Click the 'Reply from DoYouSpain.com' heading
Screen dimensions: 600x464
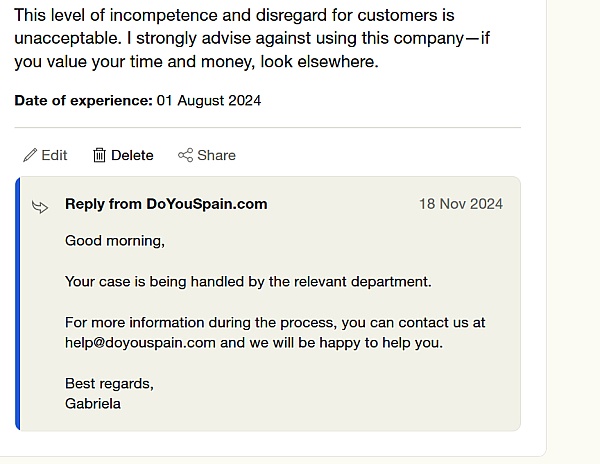pyautogui.click(x=166, y=204)
